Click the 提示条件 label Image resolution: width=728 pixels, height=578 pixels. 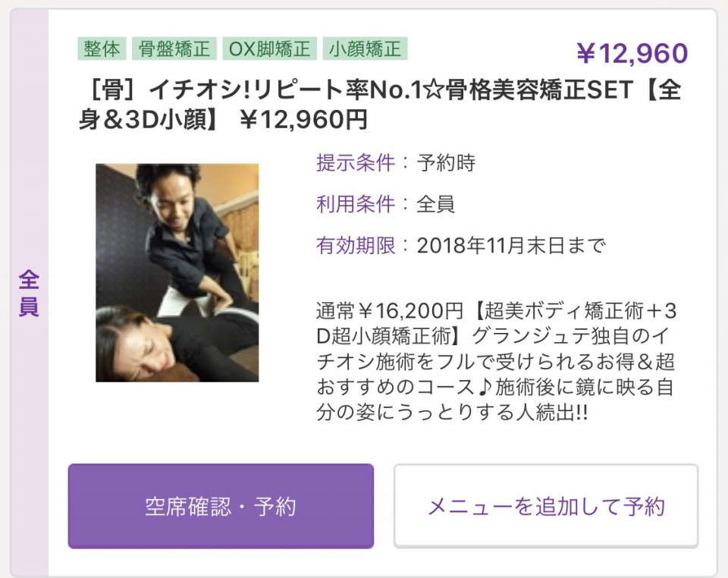click(356, 163)
